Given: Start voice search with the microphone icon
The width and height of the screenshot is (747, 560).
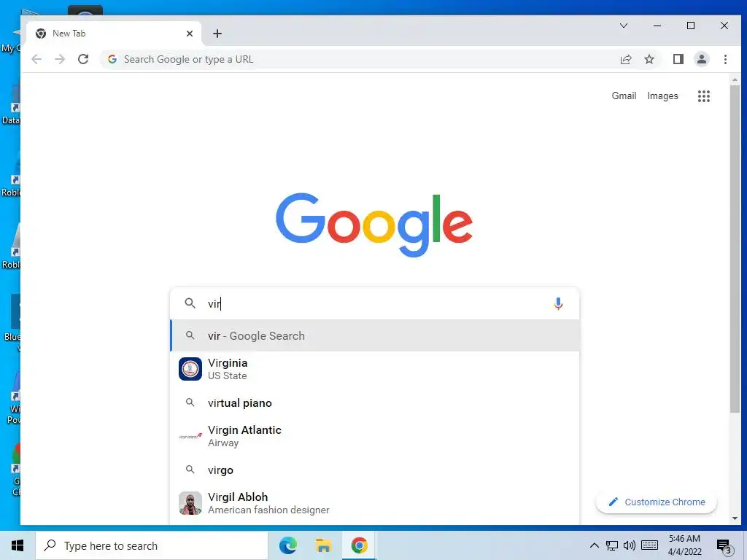Looking at the screenshot, I should tap(558, 304).
